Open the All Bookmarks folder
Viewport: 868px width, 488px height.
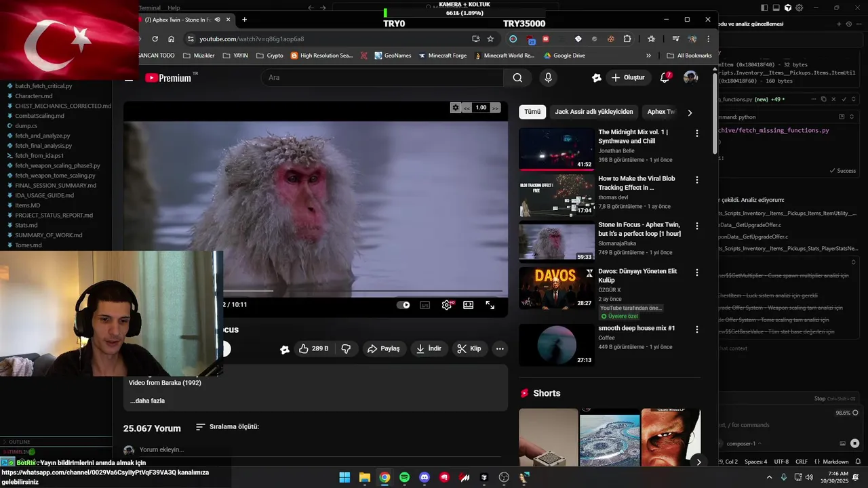689,56
